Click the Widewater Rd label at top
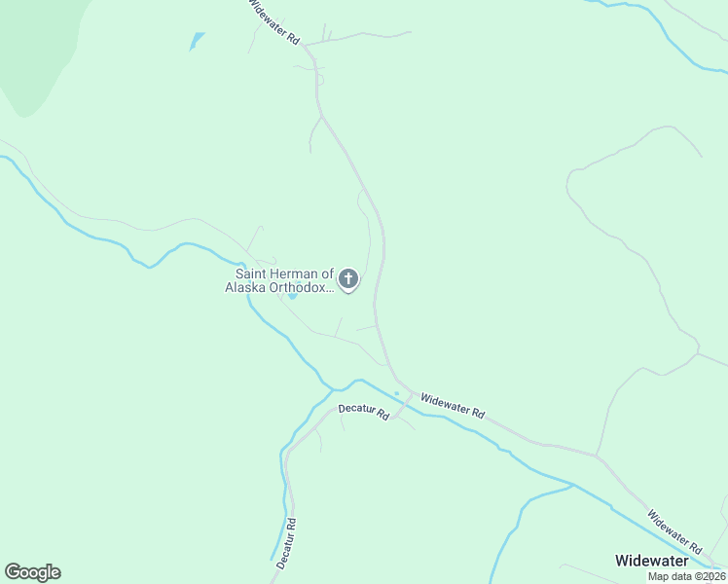This screenshot has height=584, width=728. [274, 22]
